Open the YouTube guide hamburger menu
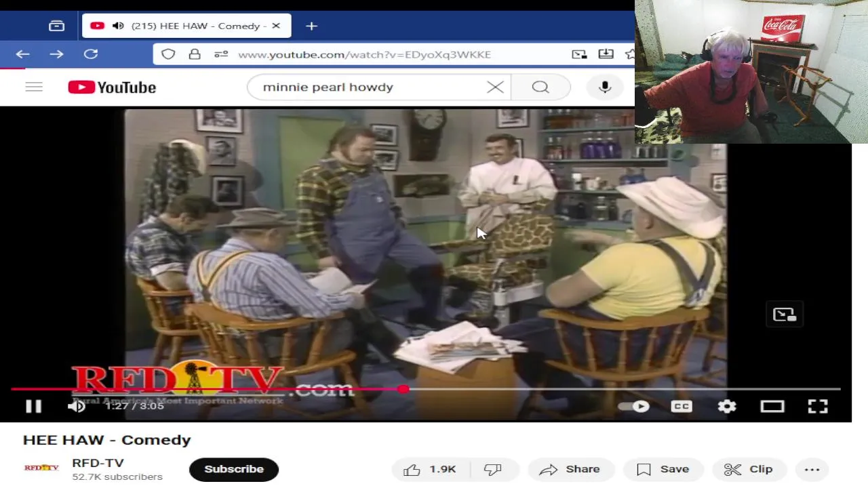The image size is (868, 488). (34, 87)
